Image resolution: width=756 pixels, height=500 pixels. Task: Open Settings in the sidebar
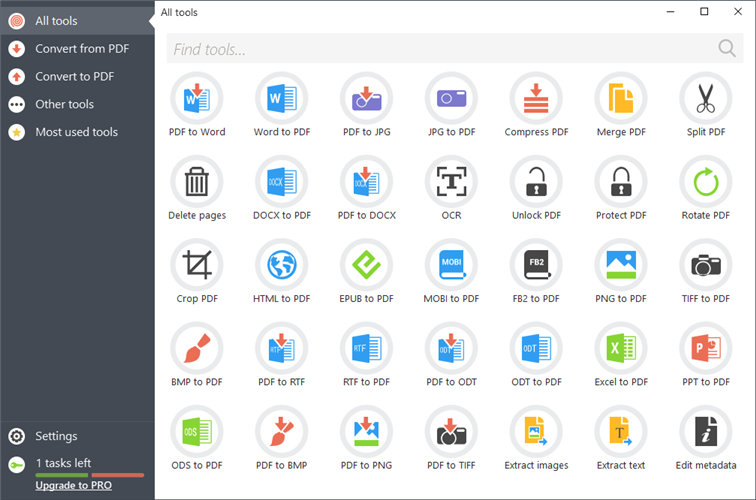56,436
